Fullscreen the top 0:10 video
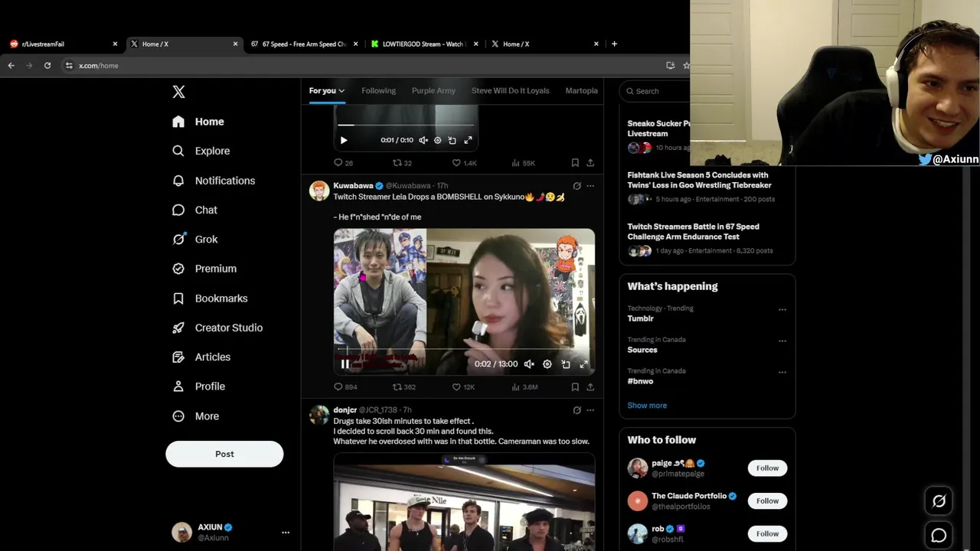This screenshot has width=980, height=551. click(468, 140)
